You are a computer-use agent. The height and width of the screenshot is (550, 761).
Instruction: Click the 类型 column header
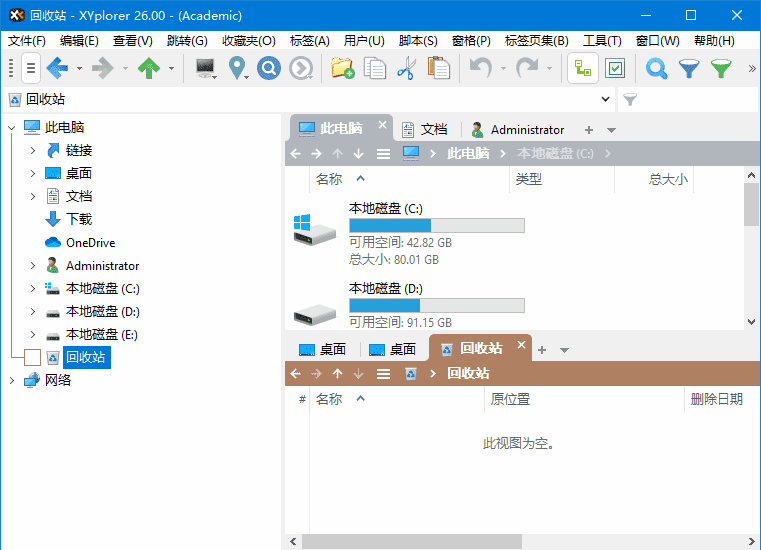point(562,180)
